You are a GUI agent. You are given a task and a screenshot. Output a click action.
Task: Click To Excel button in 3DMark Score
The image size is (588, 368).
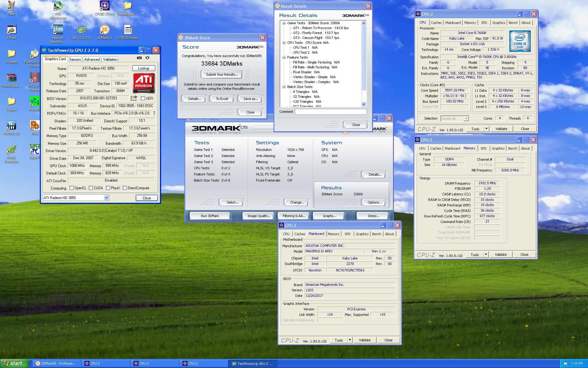click(x=222, y=99)
